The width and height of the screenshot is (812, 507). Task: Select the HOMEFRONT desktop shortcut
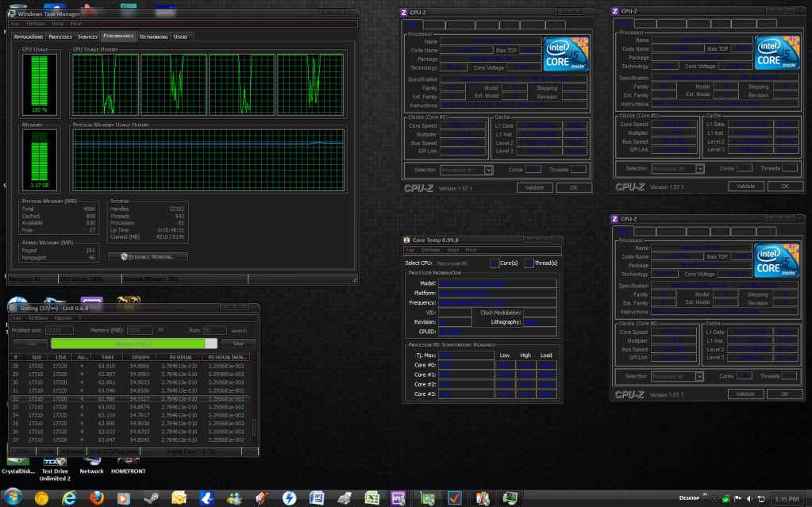coord(128,464)
